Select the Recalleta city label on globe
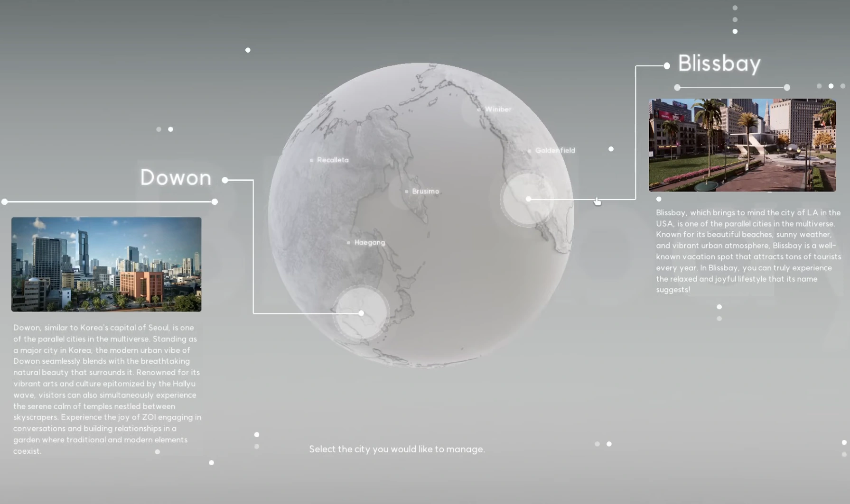This screenshot has width=850, height=504. tap(333, 160)
